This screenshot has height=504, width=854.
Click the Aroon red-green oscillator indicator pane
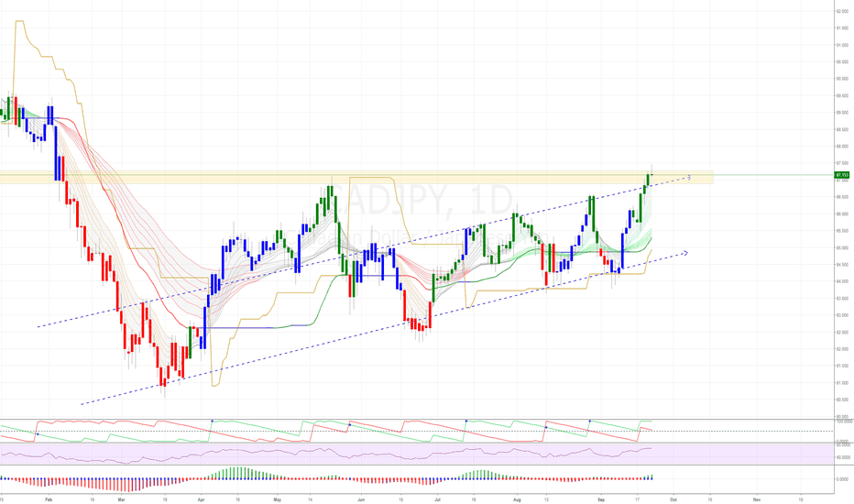417,431
